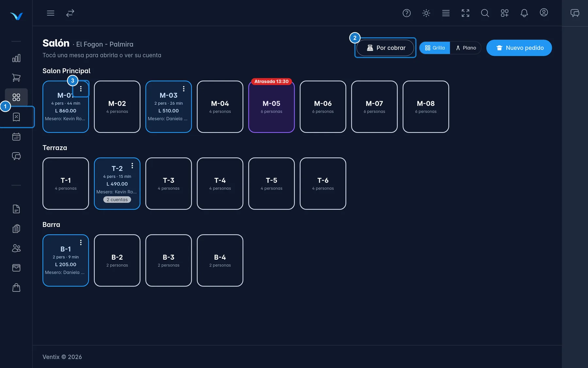Switch to Grilla view
The height and width of the screenshot is (368, 588).
tap(435, 48)
